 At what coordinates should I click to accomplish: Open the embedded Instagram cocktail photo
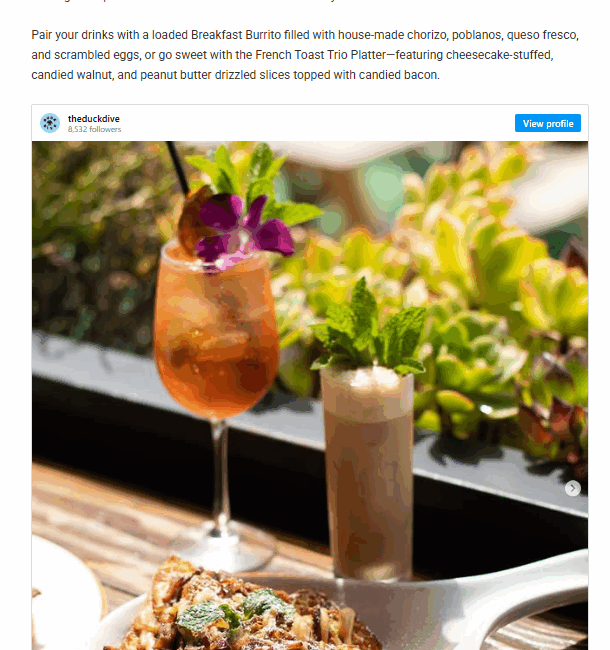pyautogui.click(x=310, y=395)
